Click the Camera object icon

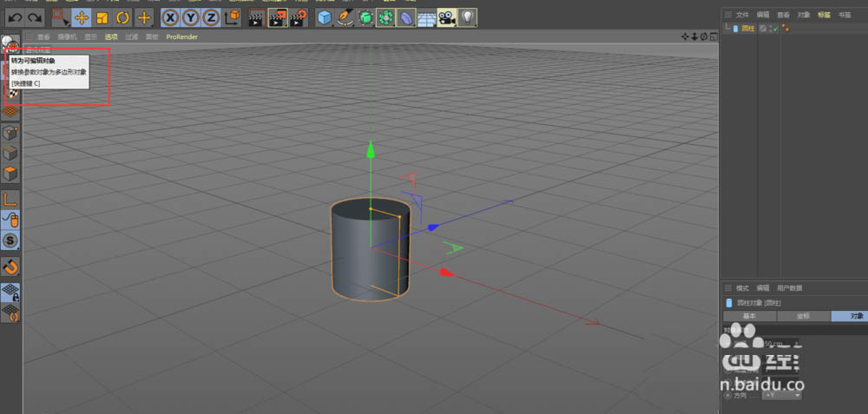pos(447,17)
